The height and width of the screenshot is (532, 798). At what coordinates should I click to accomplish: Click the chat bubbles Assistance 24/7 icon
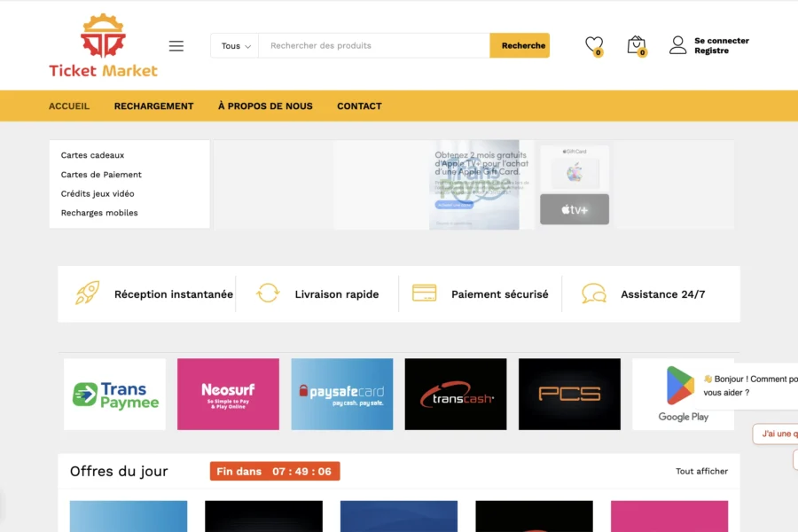tap(594, 293)
